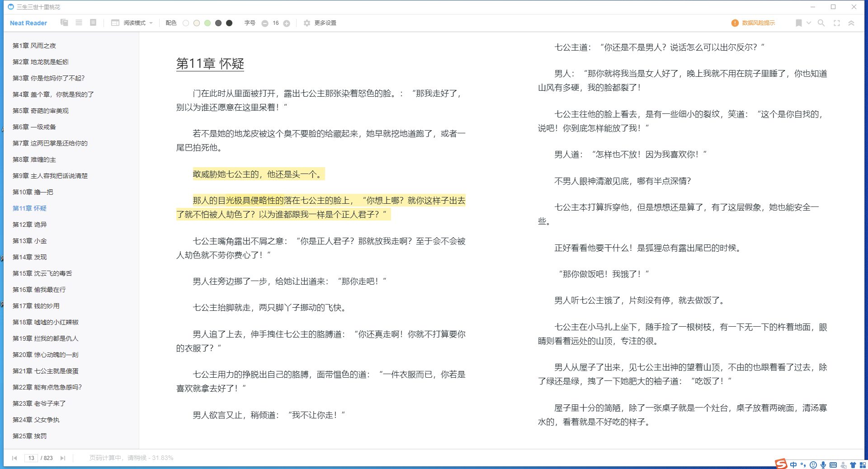Collapse the toolbar with double chevron up
Viewport: 868px width, 469px height.
tap(851, 23)
